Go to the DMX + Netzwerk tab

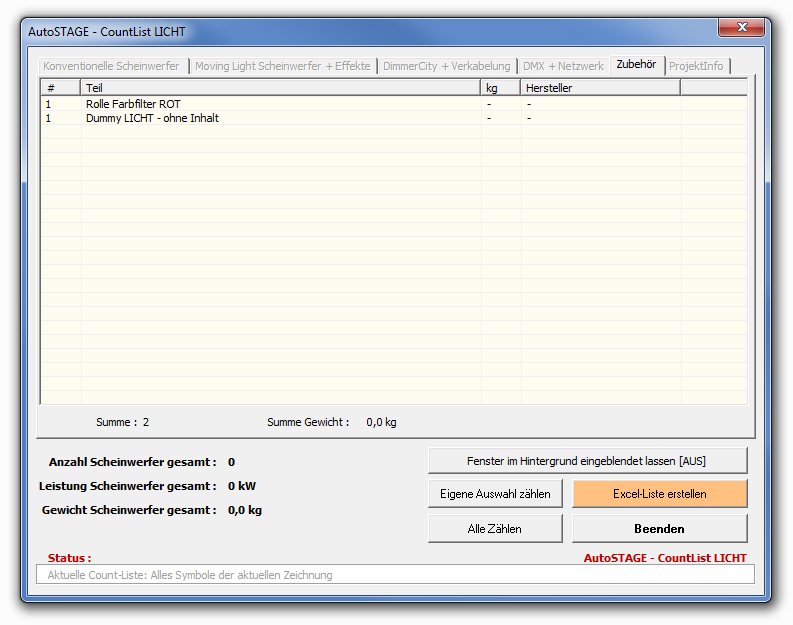point(563,66)
